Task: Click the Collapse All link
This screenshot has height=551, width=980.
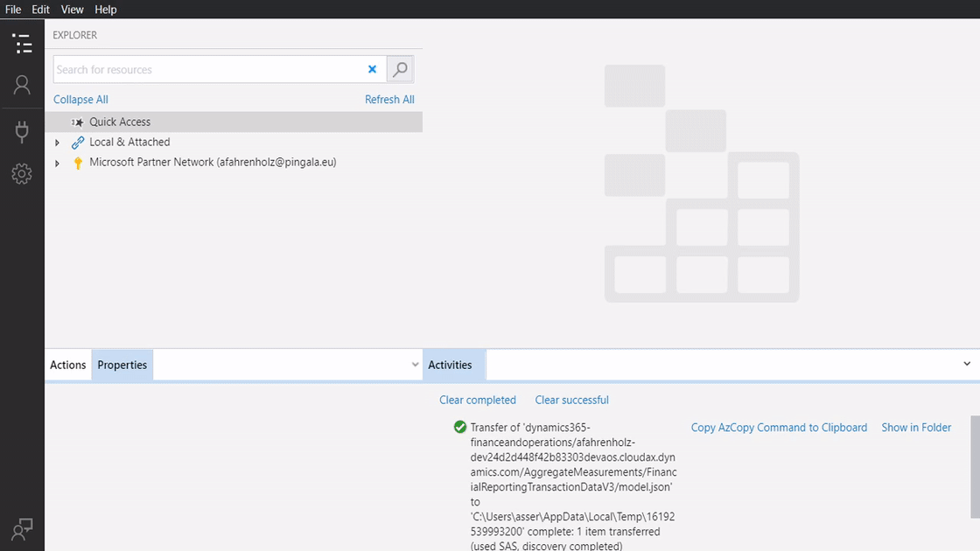Action: [x=80, y=100]
